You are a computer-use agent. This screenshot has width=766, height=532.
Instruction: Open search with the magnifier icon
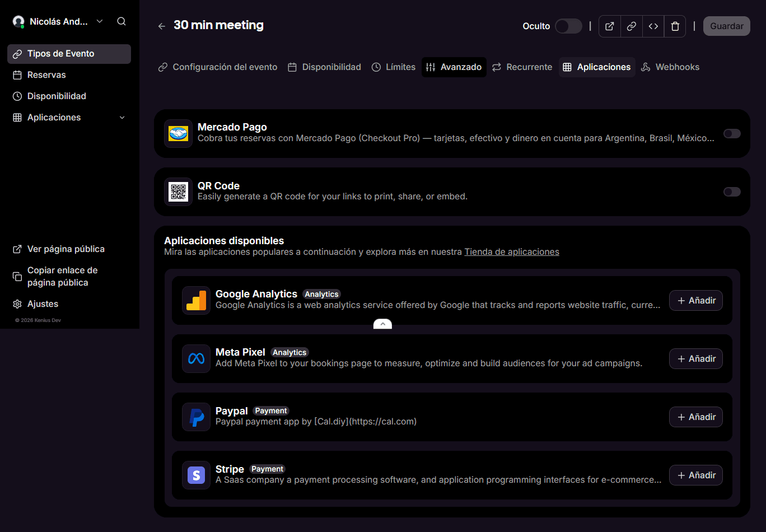122,21
